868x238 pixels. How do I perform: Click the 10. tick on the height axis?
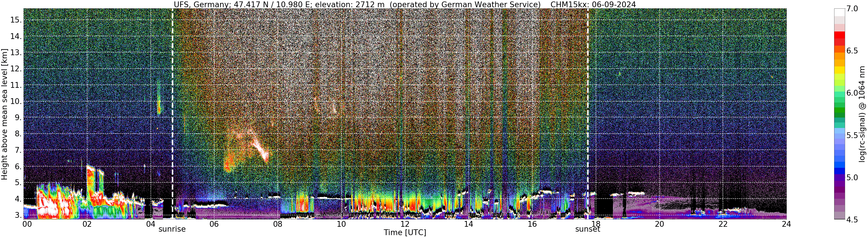16,101
